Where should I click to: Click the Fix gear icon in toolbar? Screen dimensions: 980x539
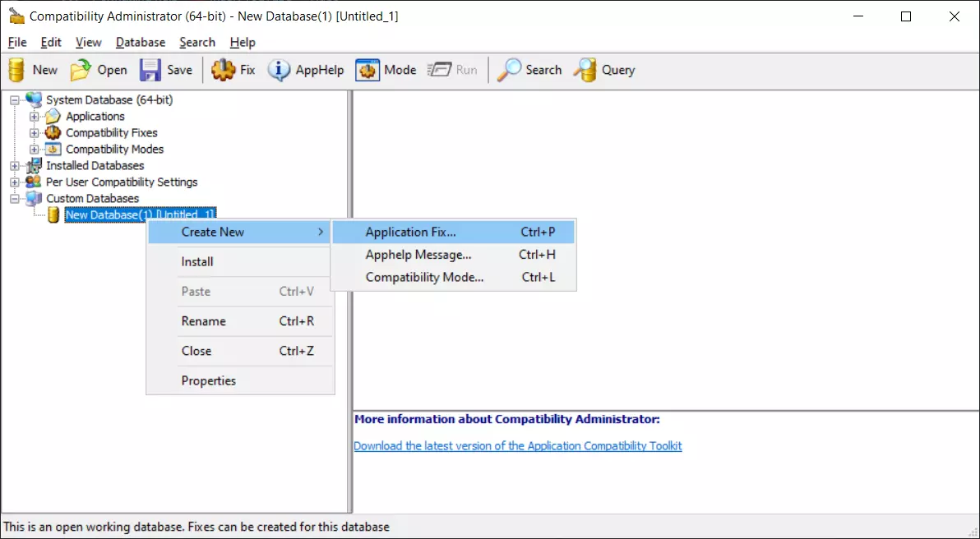[223, 70]
